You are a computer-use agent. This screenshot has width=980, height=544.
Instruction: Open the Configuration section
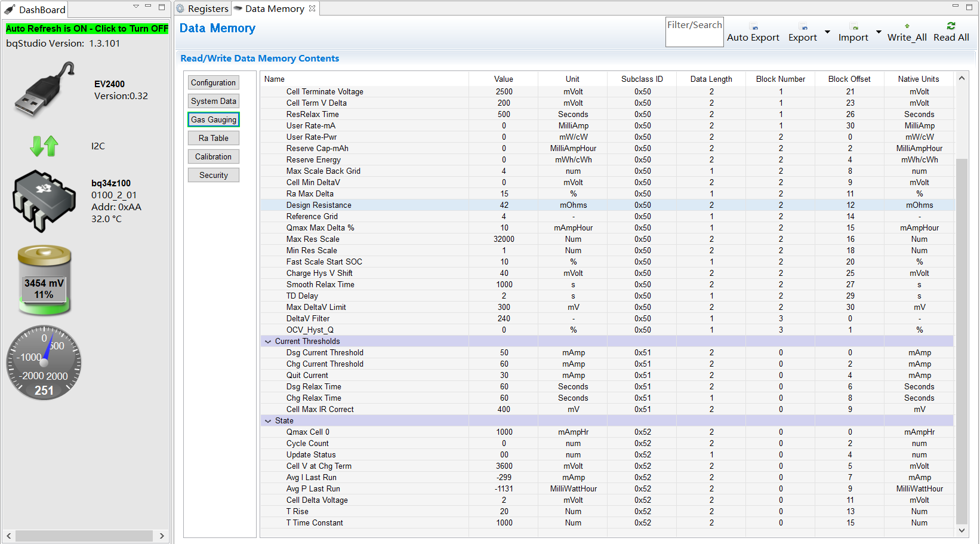[x=214, y=82]
